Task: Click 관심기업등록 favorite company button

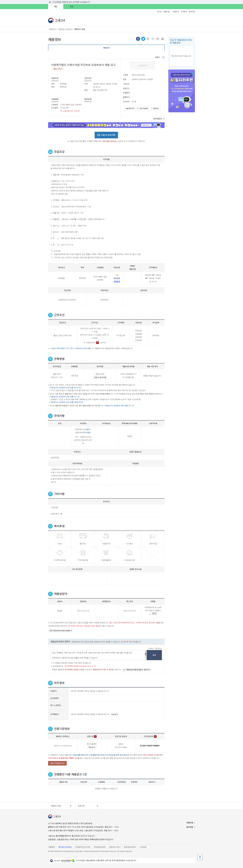Action: click(142, 109)
